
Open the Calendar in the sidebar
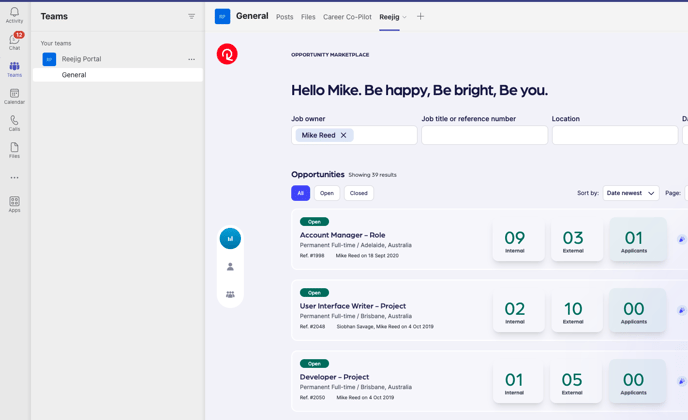coord(14,96)
